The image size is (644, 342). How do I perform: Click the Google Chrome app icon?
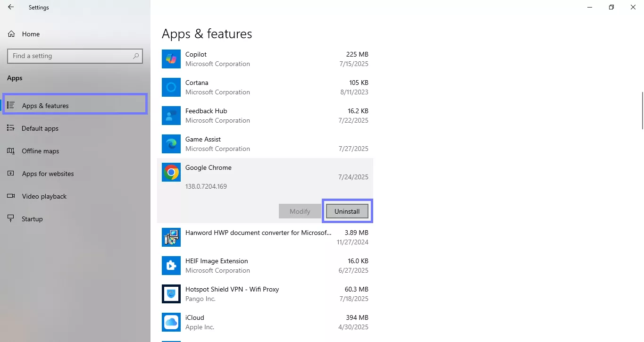(x=171, y=172)
